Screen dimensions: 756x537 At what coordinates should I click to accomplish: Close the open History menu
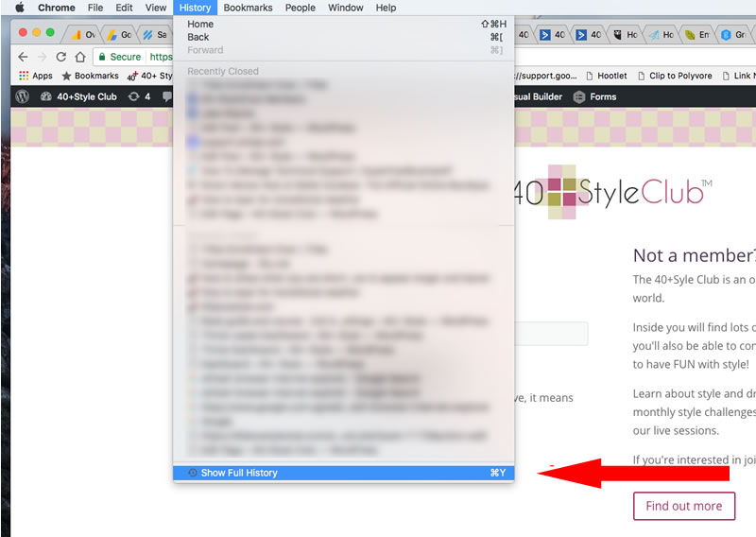(195, 8)
